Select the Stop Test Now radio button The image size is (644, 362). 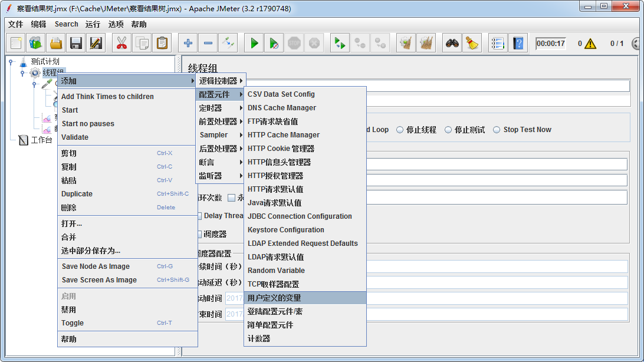click(x=497, y=130)
